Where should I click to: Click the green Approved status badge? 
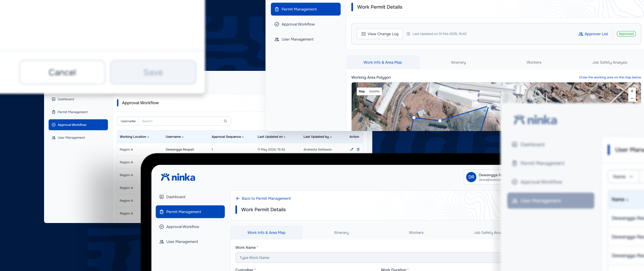pyautogui.click(x=626, y=34)
